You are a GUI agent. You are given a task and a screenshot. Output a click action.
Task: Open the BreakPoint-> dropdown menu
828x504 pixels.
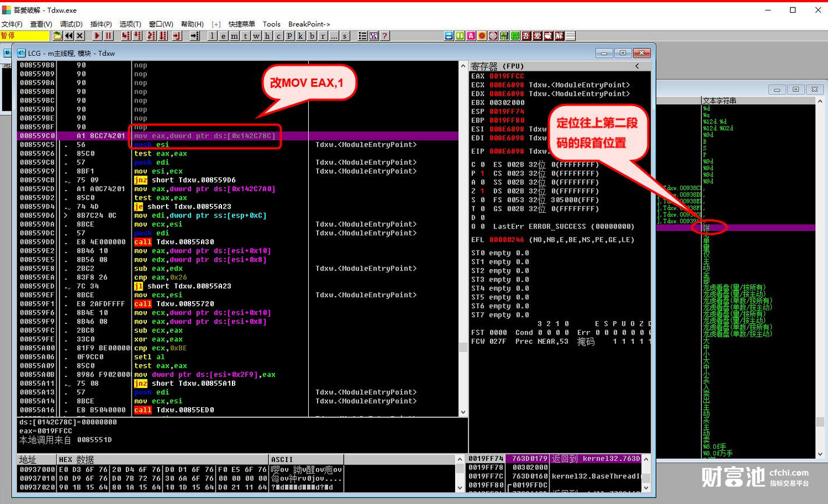[309, 24]
